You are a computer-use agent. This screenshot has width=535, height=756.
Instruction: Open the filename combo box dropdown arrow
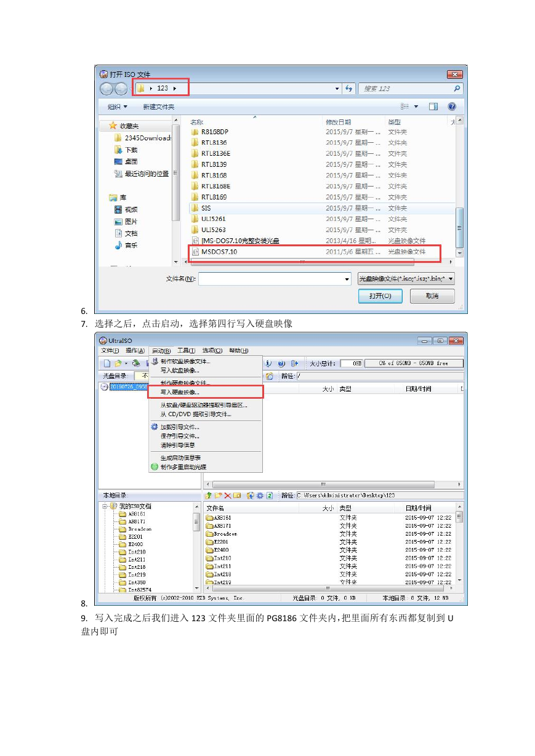(x=347, y=279)
